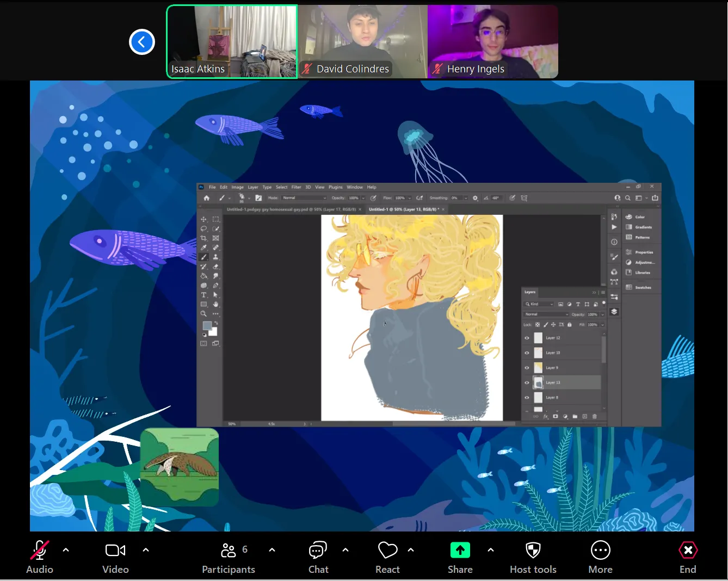Viewport: 728px width, 581px height.
Task: Toggle lock all on layer
Action: [x=570, y=325]
